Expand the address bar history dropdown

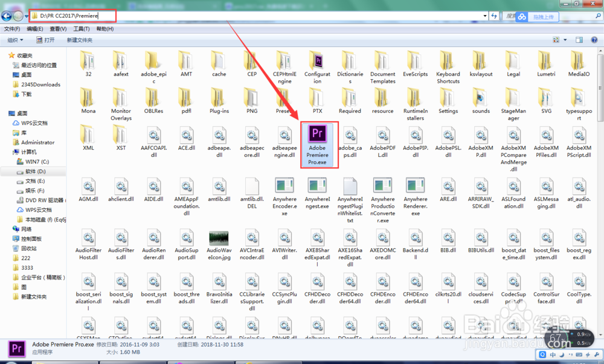coord(485,16)
